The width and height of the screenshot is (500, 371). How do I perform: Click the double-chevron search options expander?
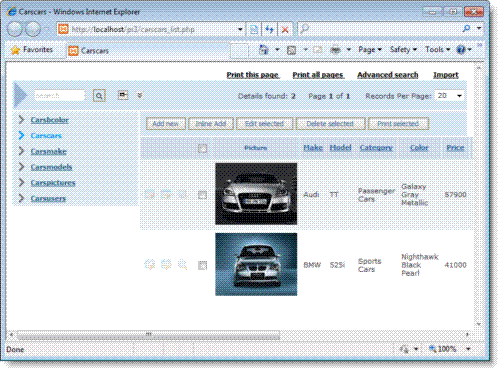point(140,96)
